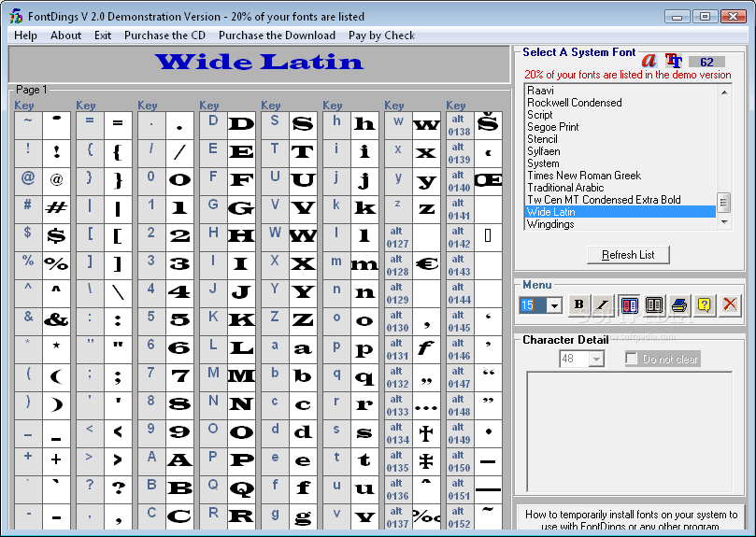Viewport: 756px width, 537px height.
Task: Click the question mark character cell
Action: pyautogui.click(x=118, y=488)
